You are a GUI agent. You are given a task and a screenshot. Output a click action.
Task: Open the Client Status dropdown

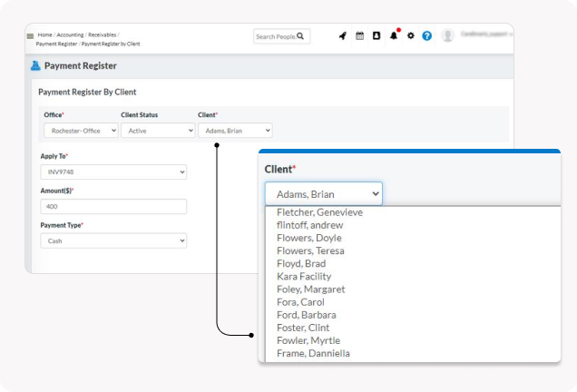tap(158, 131)
